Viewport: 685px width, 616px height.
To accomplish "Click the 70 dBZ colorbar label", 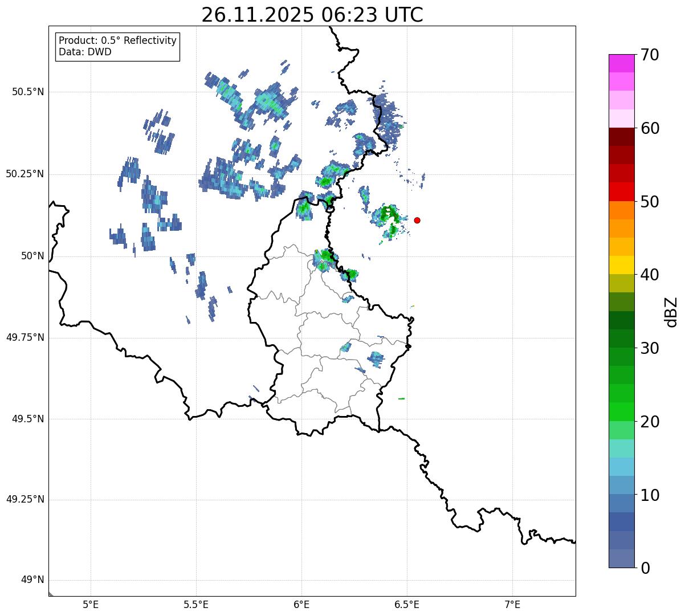I will click(650, 55).
